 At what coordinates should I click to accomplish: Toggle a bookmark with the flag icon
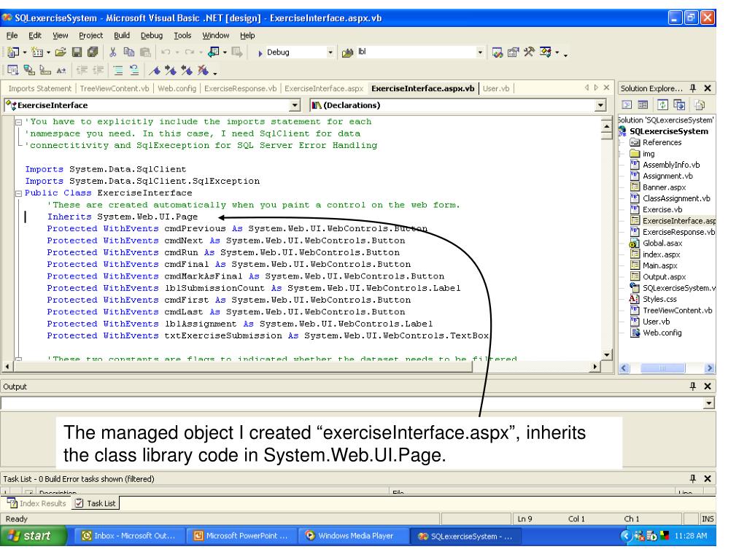(x=155, y=71)
